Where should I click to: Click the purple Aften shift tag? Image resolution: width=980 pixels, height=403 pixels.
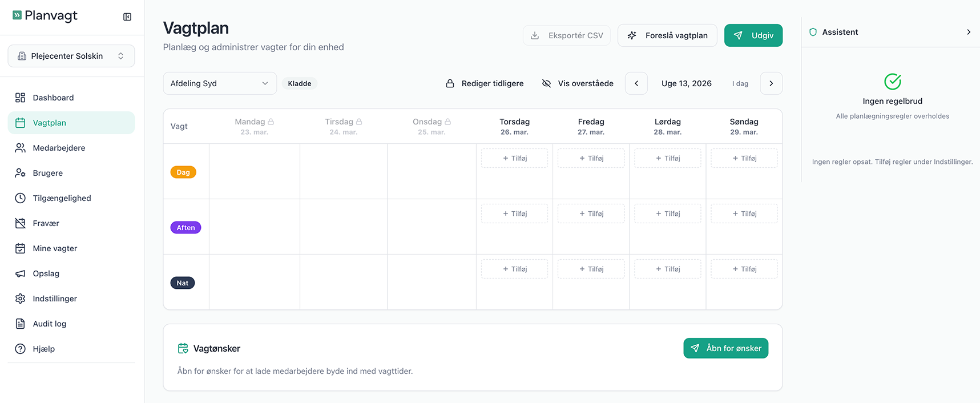coord(185,228)
